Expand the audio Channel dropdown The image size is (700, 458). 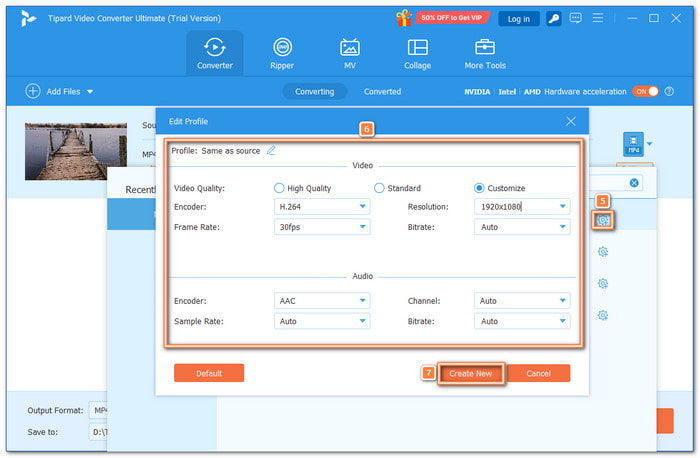pos(522,300)
